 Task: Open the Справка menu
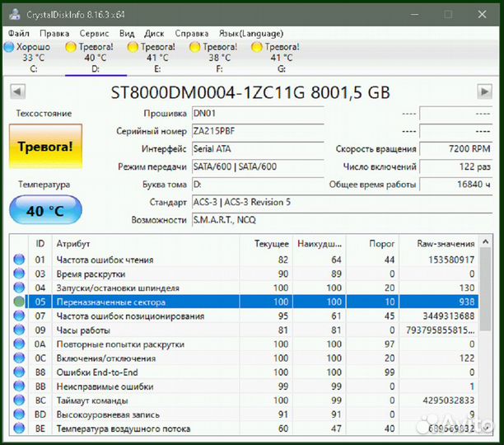(x=192, y=34)
